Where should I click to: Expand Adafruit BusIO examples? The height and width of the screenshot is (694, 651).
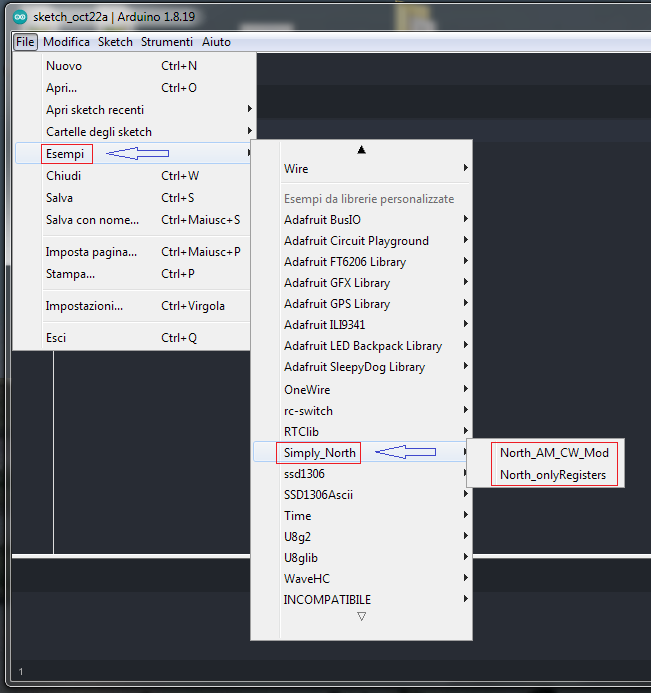point(362,220)
